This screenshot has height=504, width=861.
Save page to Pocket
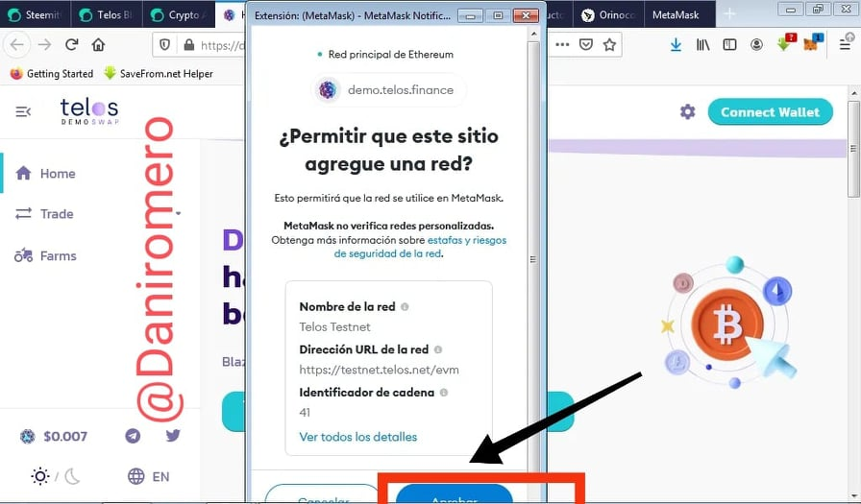coord(586,44)
